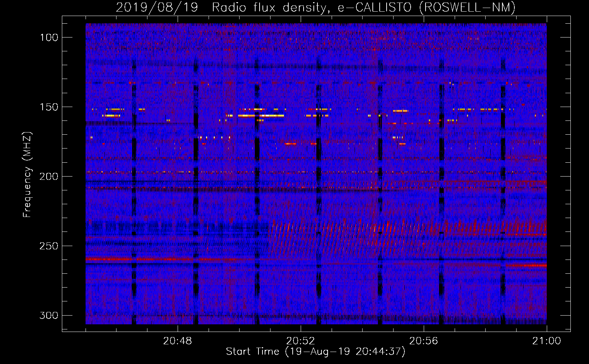The width and height of the screenshot is (589, 364).
Task: Click the 21:00 time tick label
Action: click(x=547, y=341)
